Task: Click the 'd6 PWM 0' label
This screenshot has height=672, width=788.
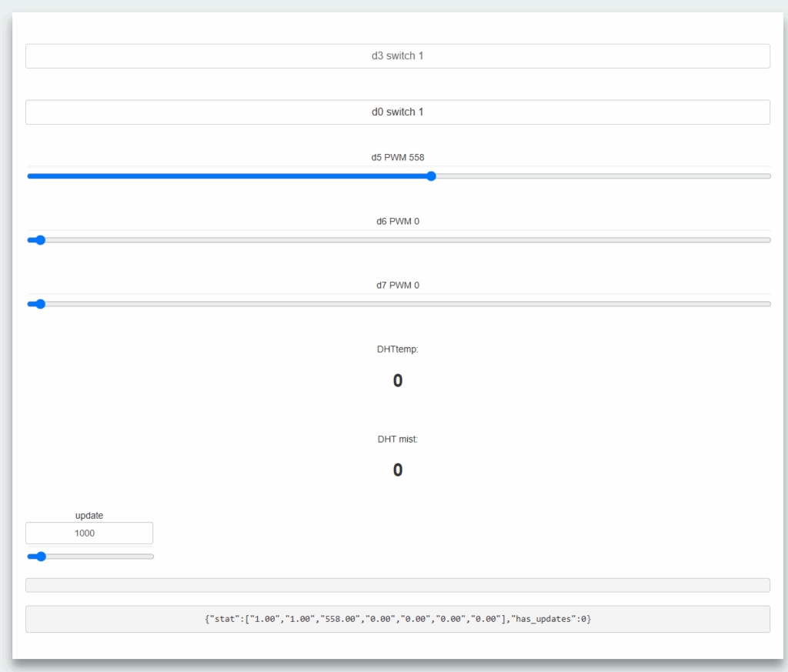Action: point(397,221)
